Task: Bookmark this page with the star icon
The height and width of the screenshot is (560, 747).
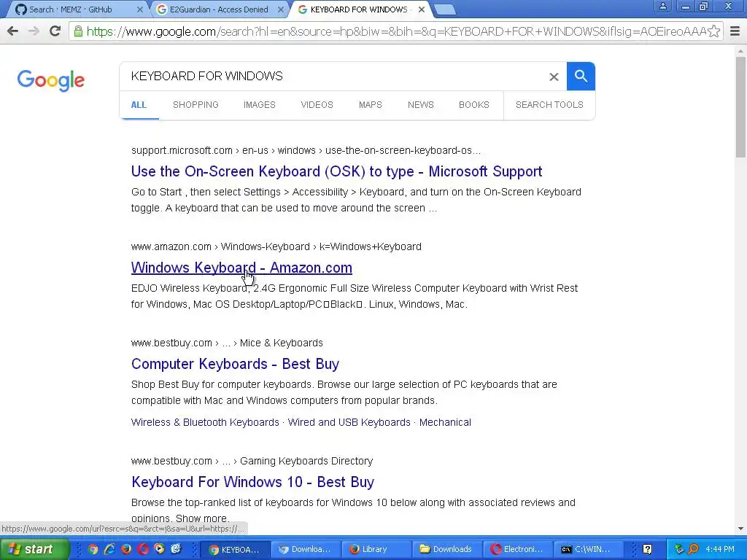Action: (x=713, y=31)
